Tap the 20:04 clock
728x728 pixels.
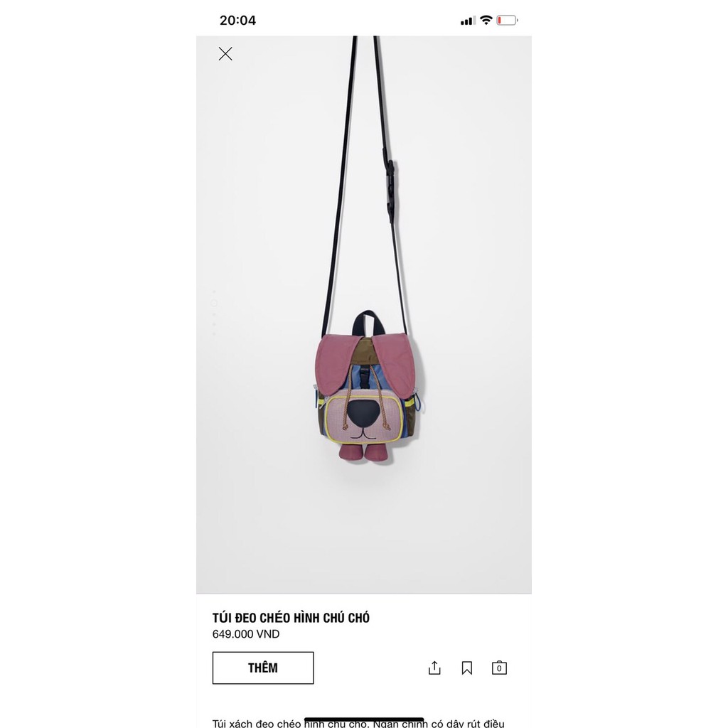point(237,21)
